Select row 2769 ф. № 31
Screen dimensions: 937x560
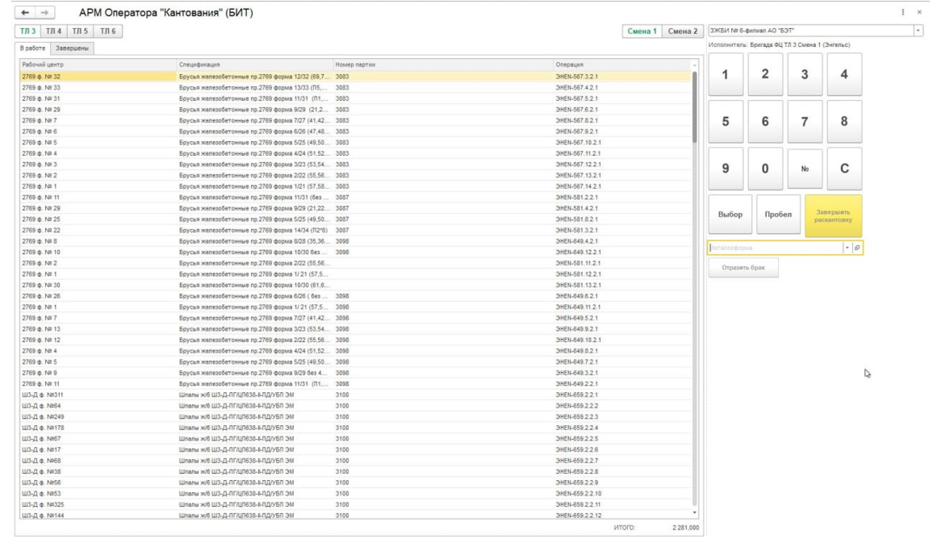[x=356, y=98]
